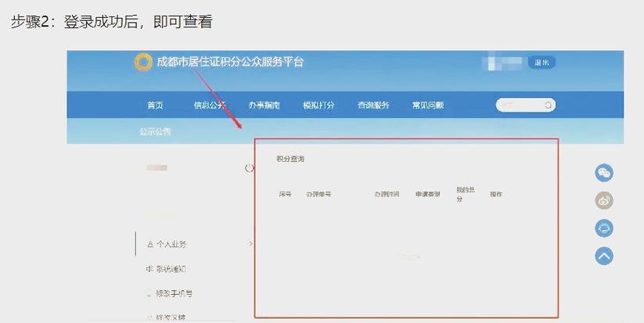The width and height of the screenshot is (644, 323).
Task: Click the Weibo floating icon
Action: click(x=604, y=201)
